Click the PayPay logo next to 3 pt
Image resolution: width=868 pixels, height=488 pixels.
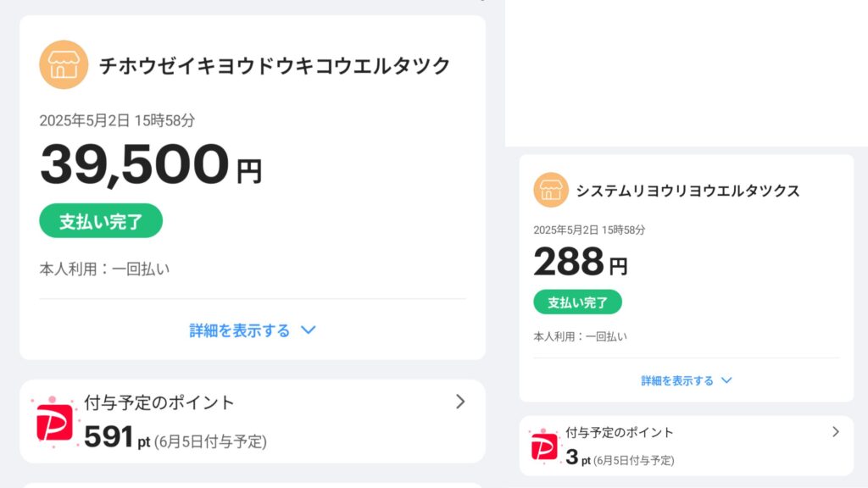[543, 446]
